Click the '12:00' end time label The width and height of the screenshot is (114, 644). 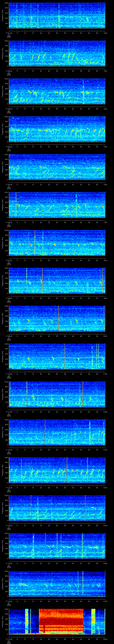click(105, 412)
